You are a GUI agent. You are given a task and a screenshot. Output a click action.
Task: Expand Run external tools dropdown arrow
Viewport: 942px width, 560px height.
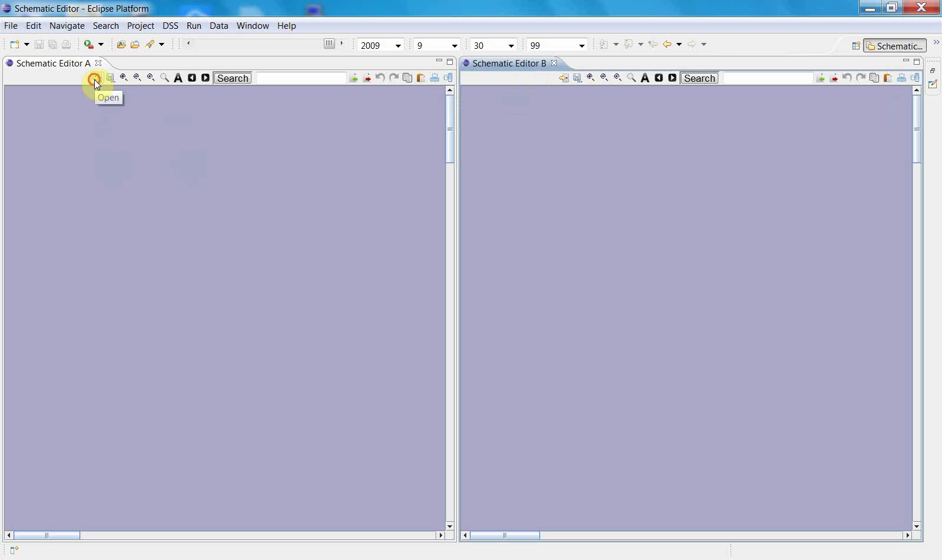click(x=101, y=45)
